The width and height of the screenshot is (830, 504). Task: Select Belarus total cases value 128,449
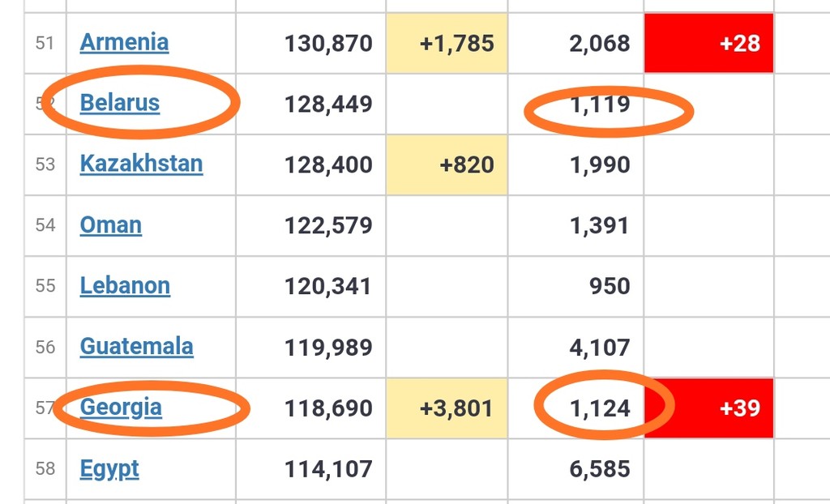(328, 105)
